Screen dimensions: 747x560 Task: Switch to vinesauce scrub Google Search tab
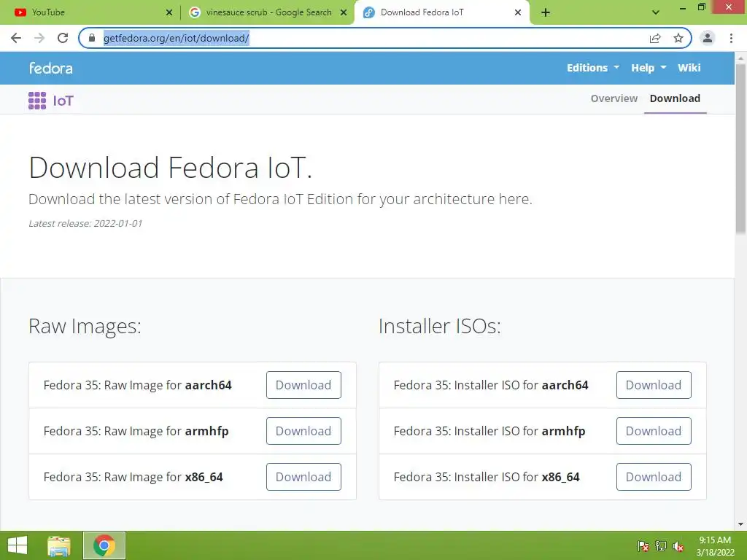[x=268, y=12]
